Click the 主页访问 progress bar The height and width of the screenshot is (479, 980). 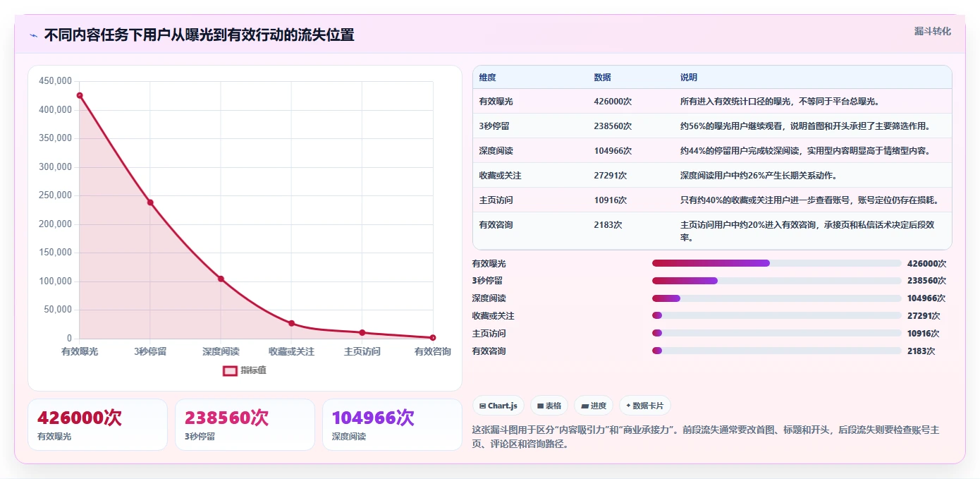click(777, 333)
